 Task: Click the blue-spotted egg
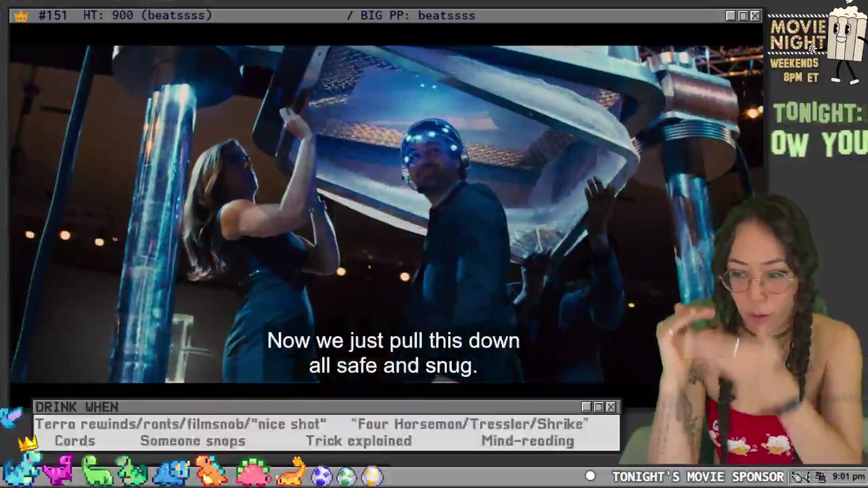321,476
